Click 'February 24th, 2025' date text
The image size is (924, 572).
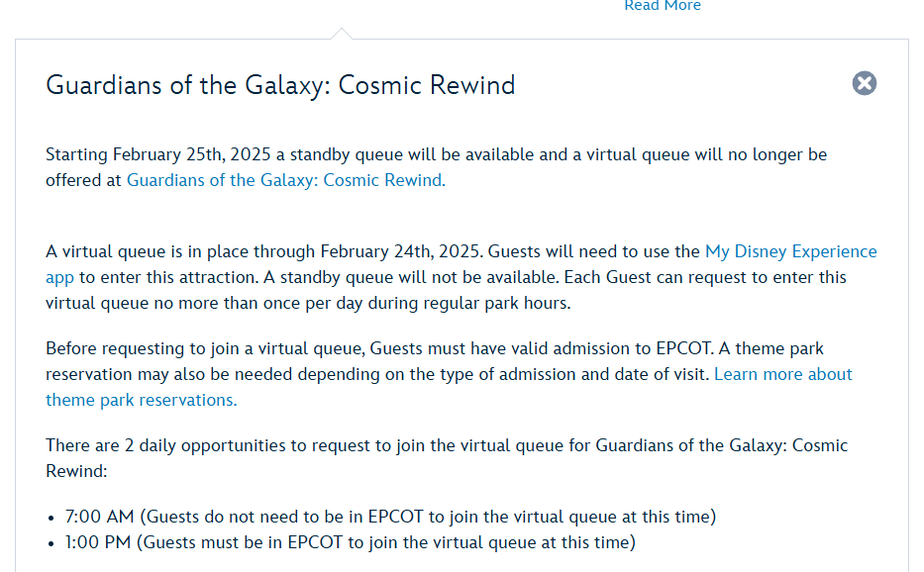click(401, 252)
